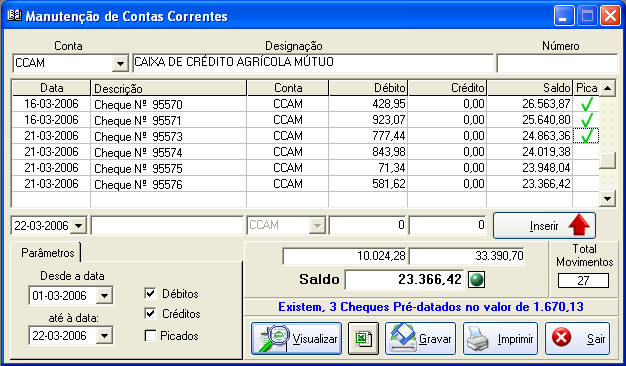Image resolution: width=626 pixels, height=366 pixels.
Task: Click the Pica column header
Action: point(586,88)
